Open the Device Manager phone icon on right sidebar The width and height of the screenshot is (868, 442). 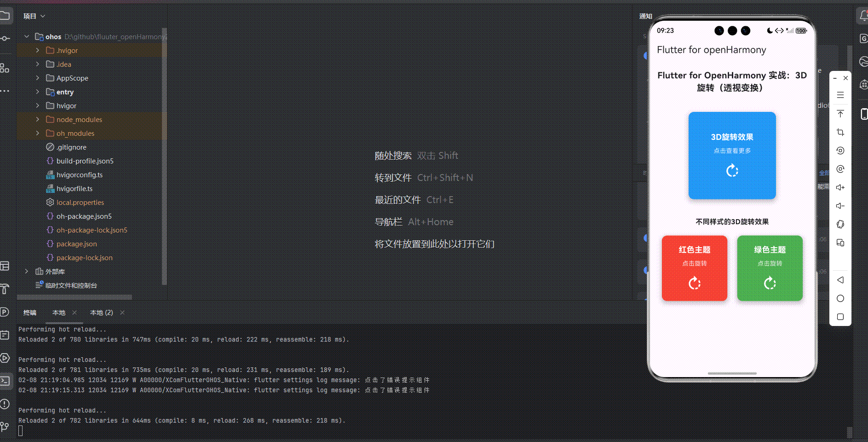[x=863, y=114]
